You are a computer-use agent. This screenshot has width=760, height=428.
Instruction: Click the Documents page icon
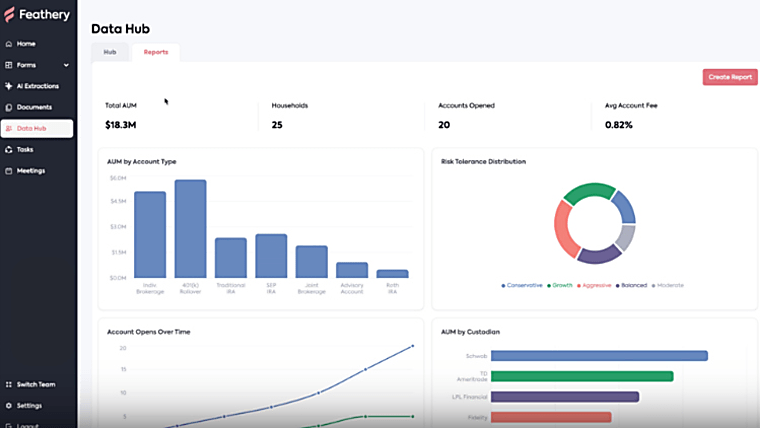pos(9,107)
